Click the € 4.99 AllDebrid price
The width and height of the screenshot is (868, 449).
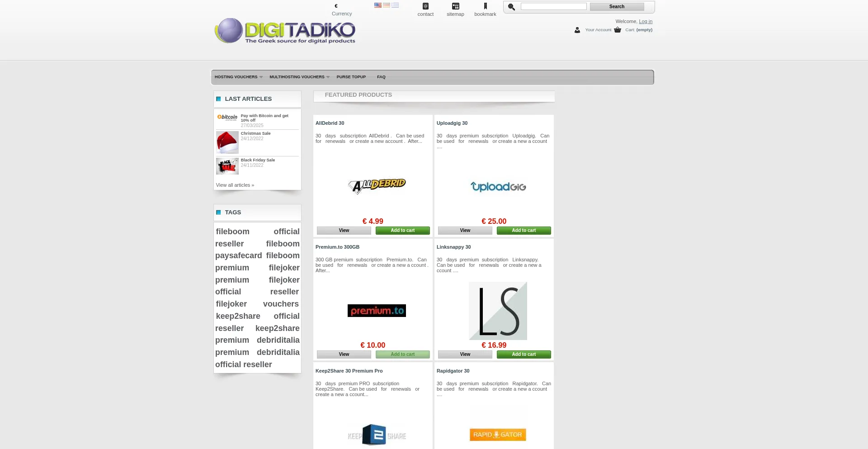click(x=373, y=221)
